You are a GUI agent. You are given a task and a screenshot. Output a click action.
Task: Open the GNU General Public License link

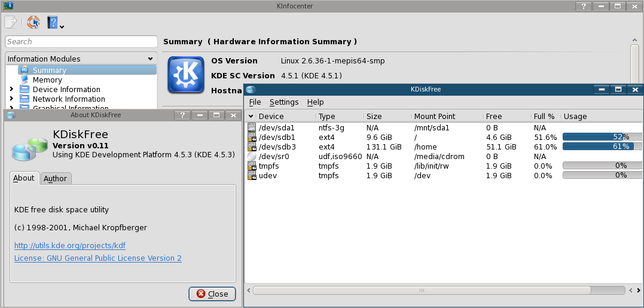pos(97,258)
